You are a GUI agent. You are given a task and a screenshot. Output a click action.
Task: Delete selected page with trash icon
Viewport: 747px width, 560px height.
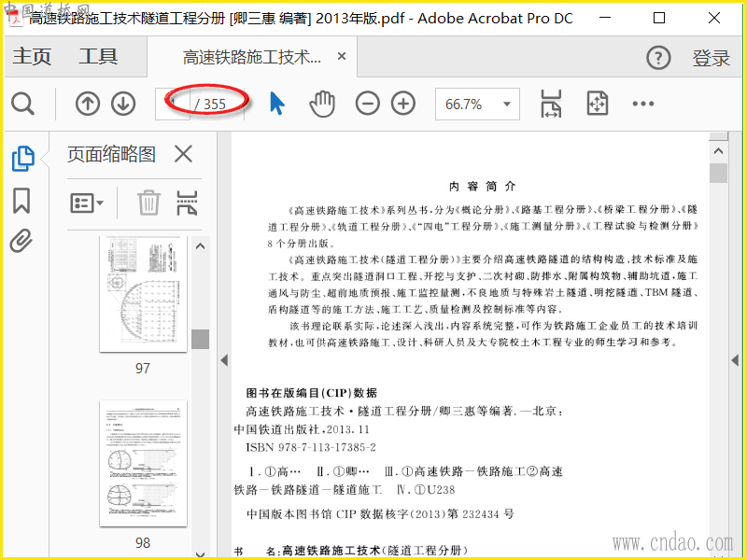point(148,203)
